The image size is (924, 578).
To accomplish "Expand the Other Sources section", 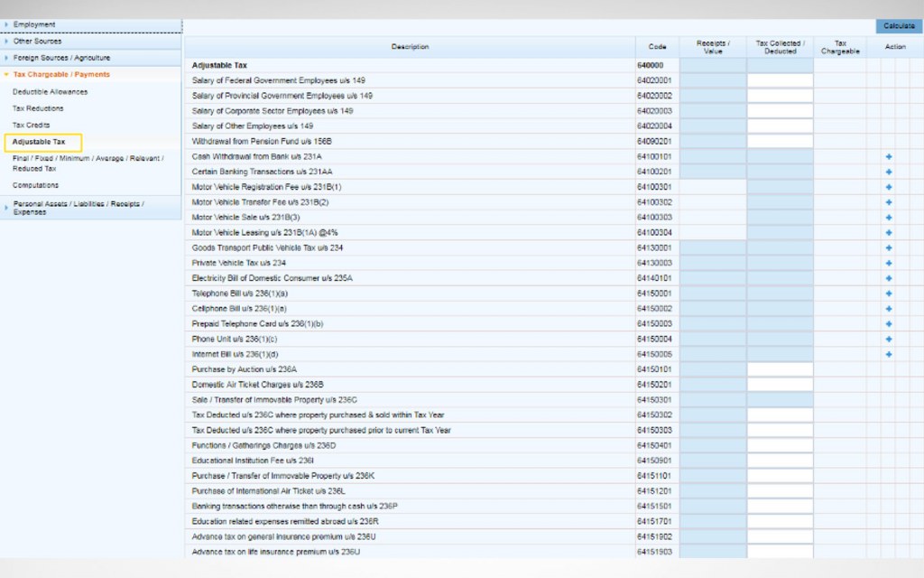I will 39,41.
